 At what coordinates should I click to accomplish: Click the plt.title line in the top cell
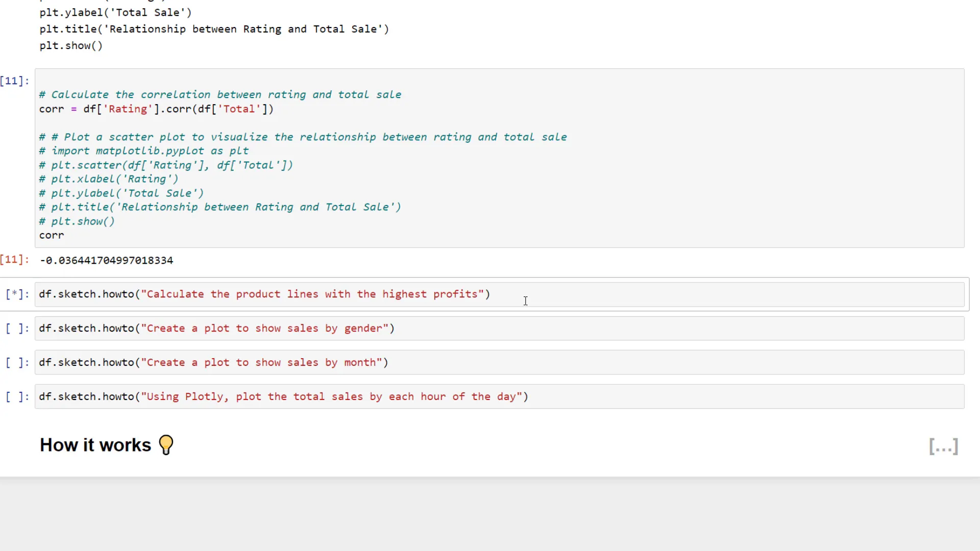pos(214,29)
